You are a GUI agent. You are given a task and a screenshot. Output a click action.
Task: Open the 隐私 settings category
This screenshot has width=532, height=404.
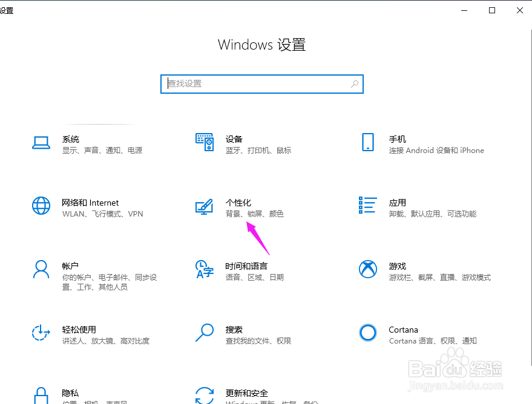[x=70, y=393]
